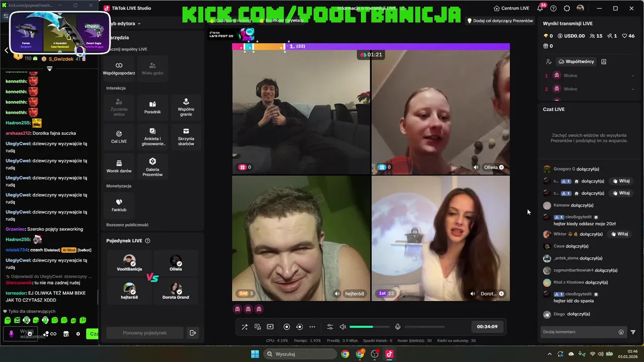Click the clip capture target icon
Viewport: 644px width, 362px height.
299,327
